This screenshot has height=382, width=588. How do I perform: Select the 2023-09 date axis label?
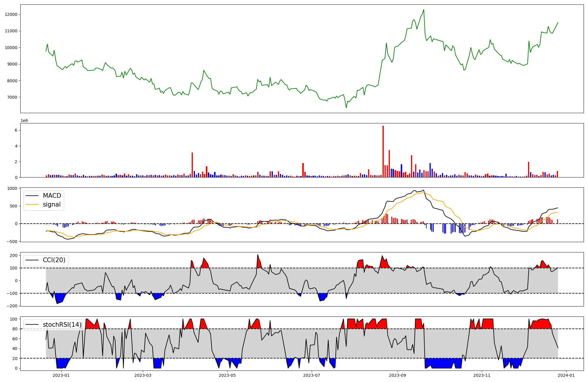(397, 375)
